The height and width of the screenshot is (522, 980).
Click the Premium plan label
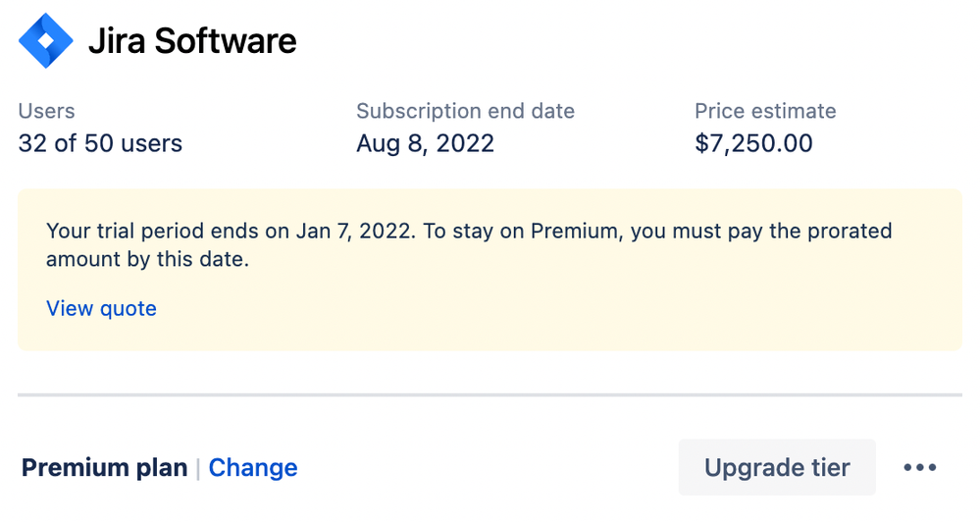pyautogui.click(x=104, y=468)
